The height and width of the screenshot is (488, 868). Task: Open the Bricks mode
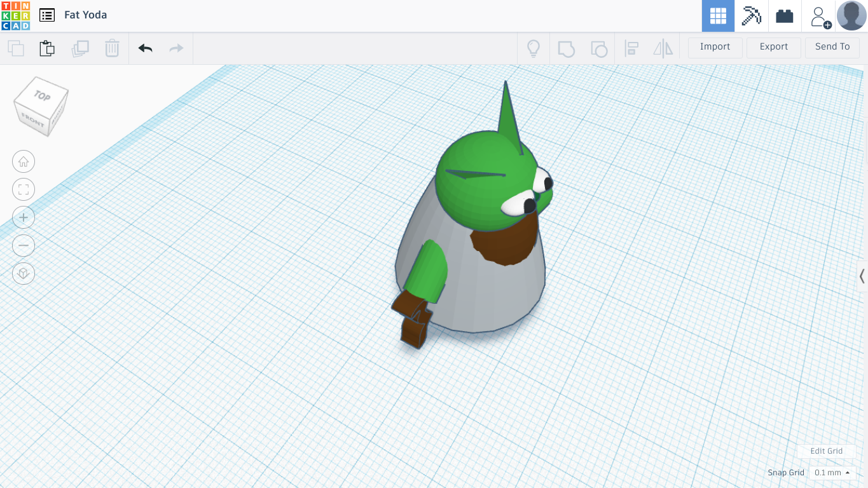[x=785, y=16]
